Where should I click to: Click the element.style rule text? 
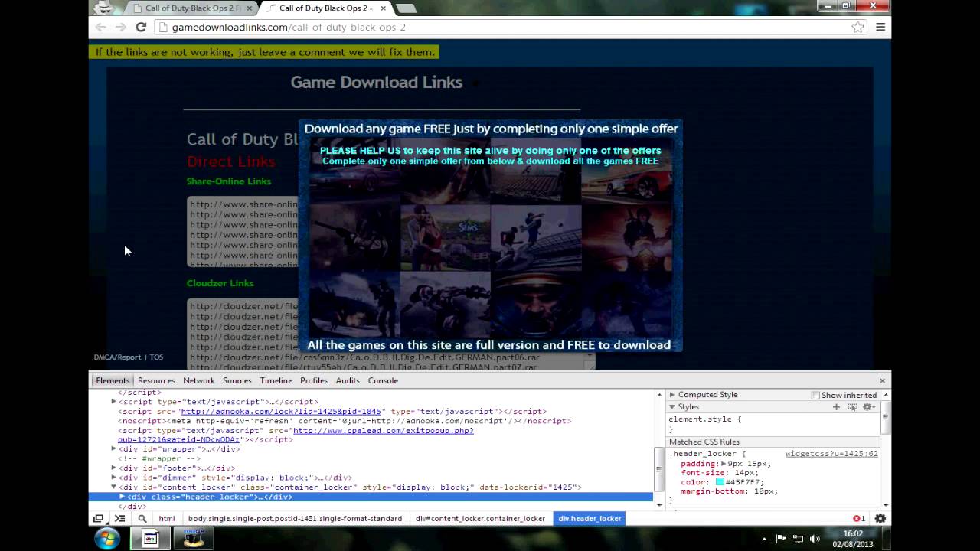tap(704, 419)
